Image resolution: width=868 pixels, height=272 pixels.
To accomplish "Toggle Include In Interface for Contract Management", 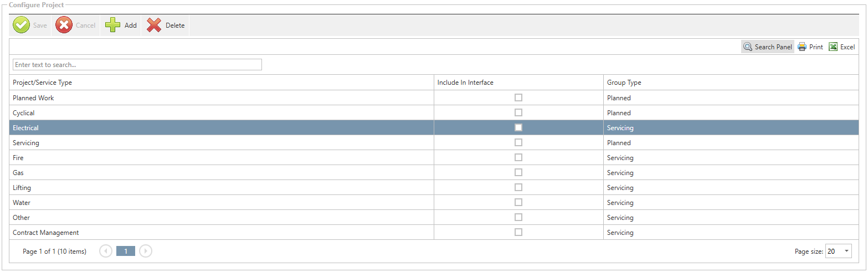I will coord(518,232).
